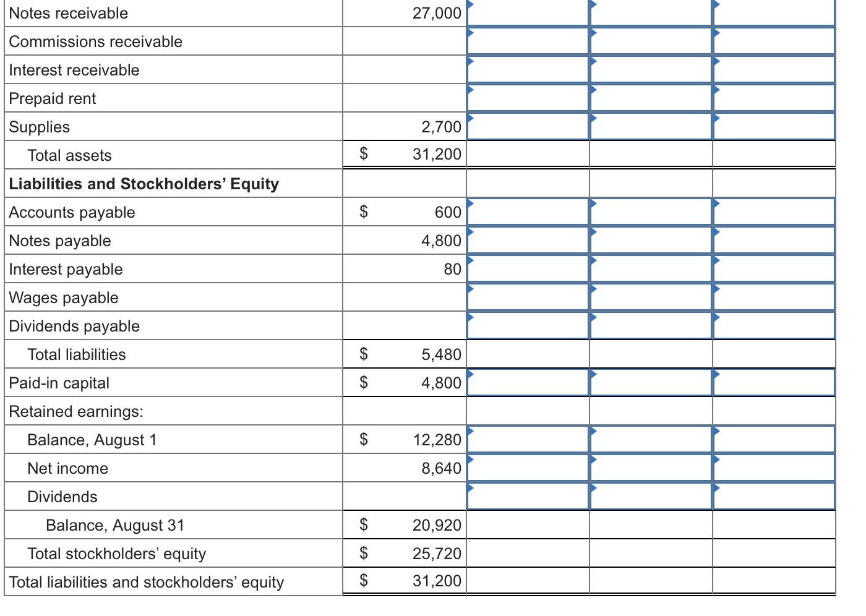This screenshot has width=866, height=616.
Task: Click second input cell for Paid-in capital
Action: pyautogui.click(x=651, y=382)
